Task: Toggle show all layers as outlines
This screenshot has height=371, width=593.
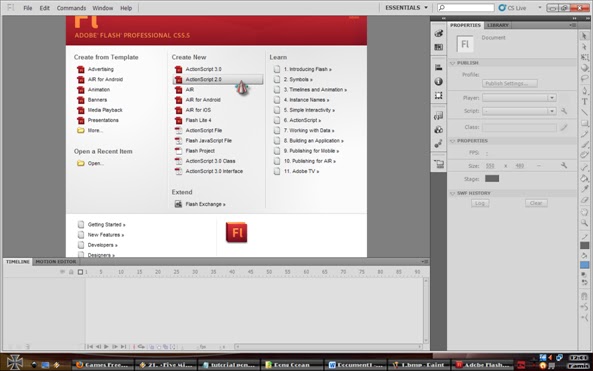Action: click(x=80, y=272)
